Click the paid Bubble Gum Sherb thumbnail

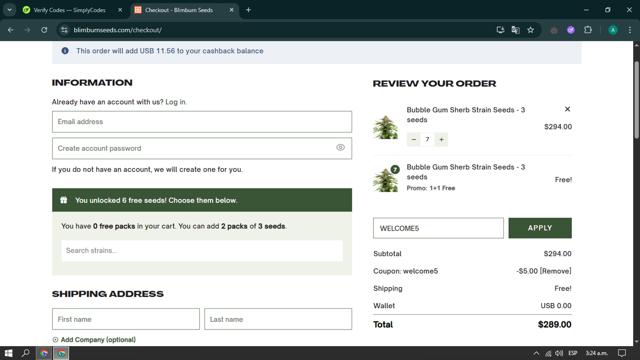[x=385, y=127]
